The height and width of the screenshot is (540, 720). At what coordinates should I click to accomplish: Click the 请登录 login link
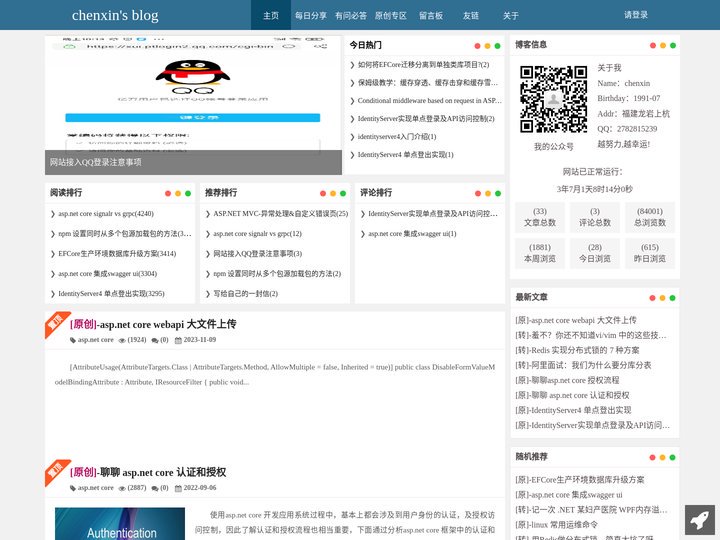pyautogui.click(x=636, y=15)
